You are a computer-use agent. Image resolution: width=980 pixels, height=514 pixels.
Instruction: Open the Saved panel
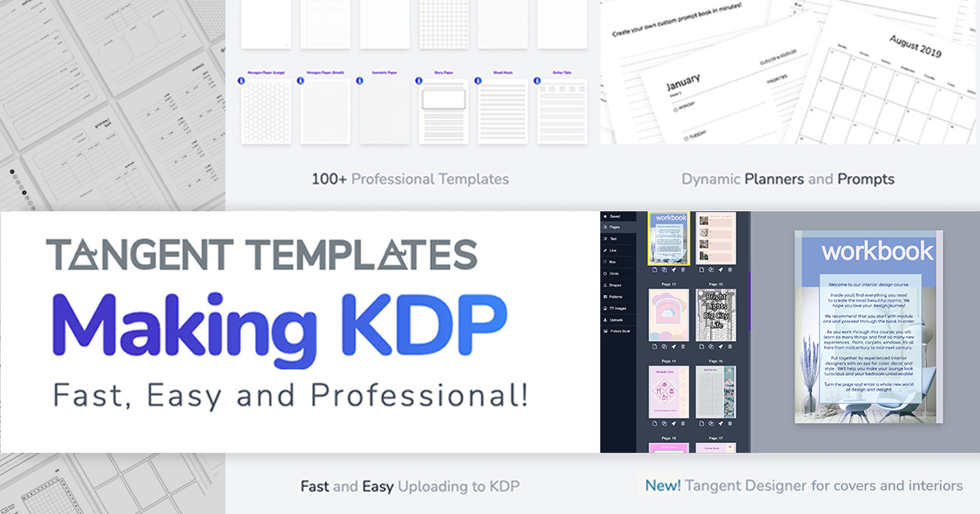click(x=612, y=216)
